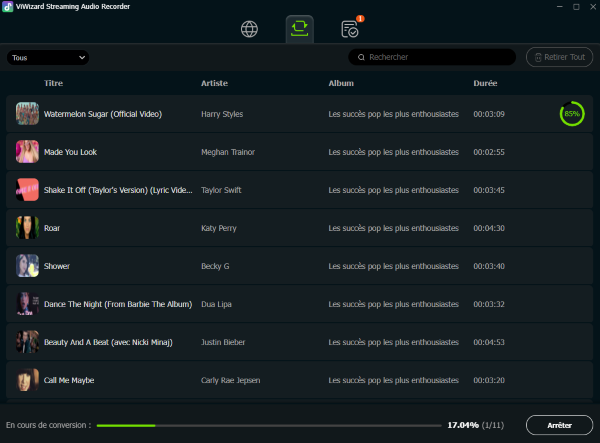Screen dimensions: 600x443
Task: Click the Made You Look cover thumbnail
Action: [27, 152]
